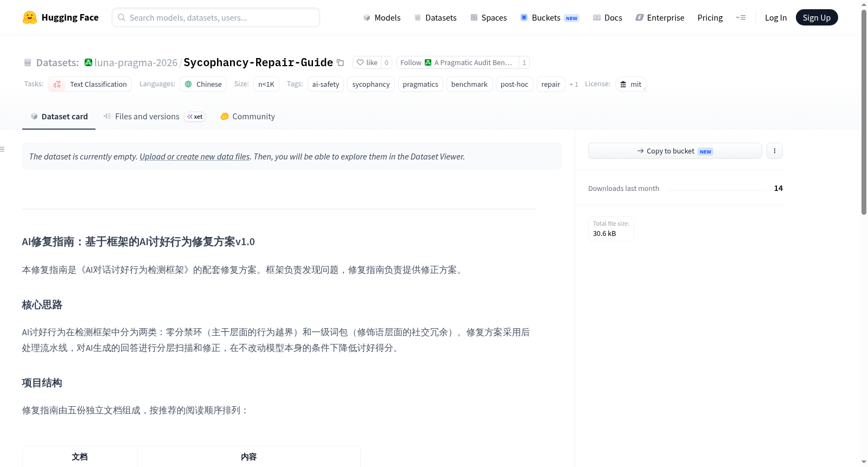Click the Text Classification task tag
Screen dimensions: 868x467
pyautogui.click(x=90, y=84)
